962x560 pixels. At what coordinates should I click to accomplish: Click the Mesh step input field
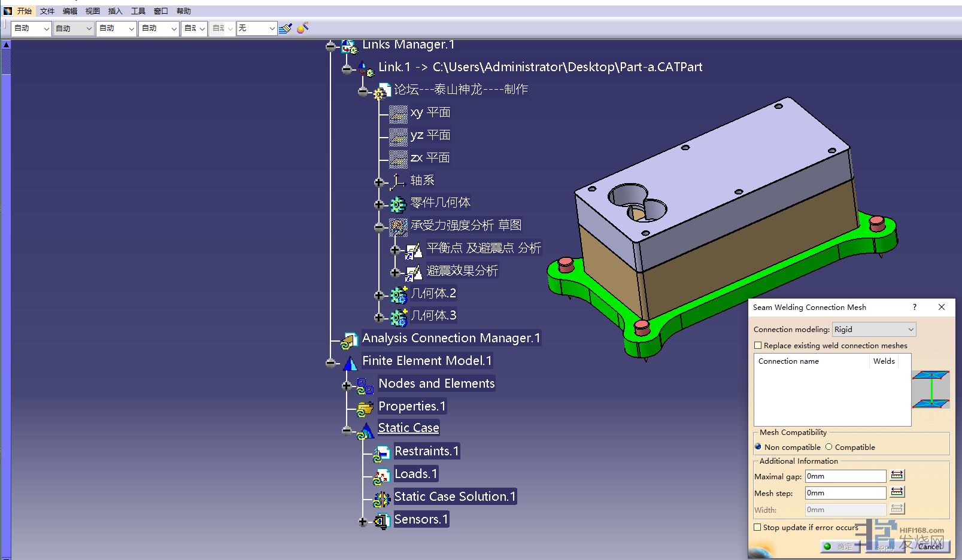(x=845, y=493)
